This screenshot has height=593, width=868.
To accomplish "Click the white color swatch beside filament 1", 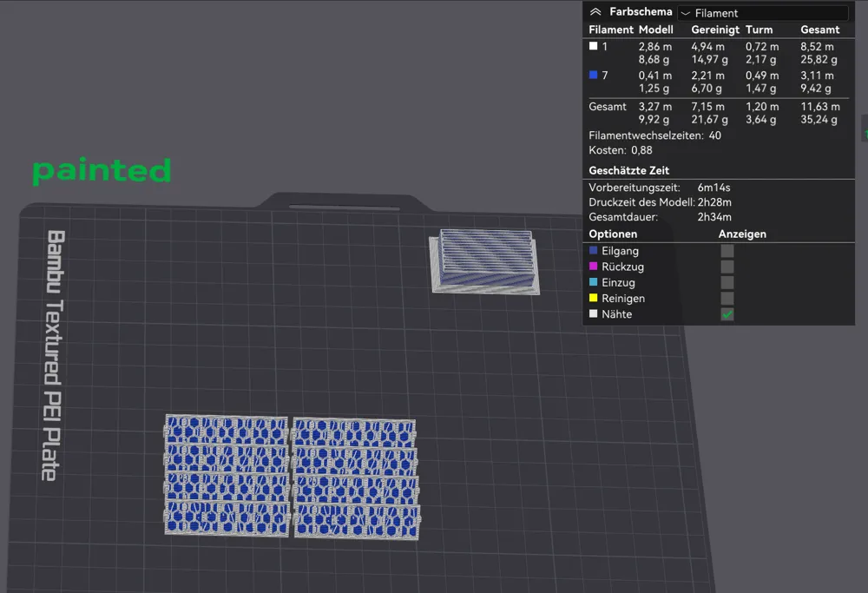I will point(595,47).
